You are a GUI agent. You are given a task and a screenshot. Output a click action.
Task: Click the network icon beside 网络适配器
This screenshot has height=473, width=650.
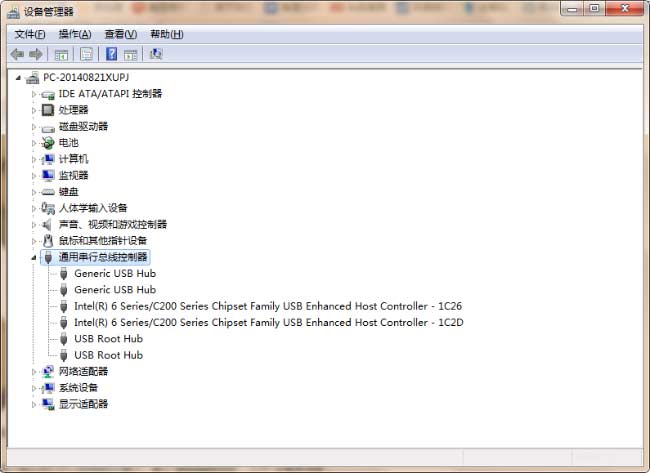click(48, 371)
